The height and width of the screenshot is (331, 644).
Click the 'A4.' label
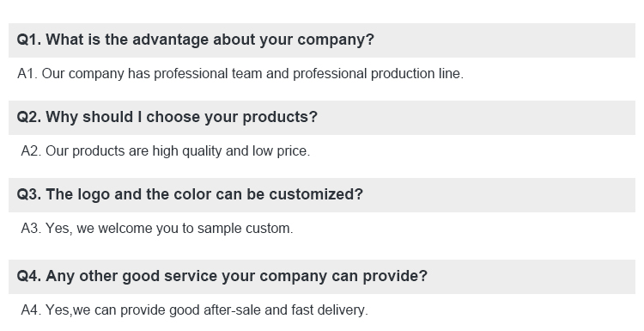(x=31, y=310)
